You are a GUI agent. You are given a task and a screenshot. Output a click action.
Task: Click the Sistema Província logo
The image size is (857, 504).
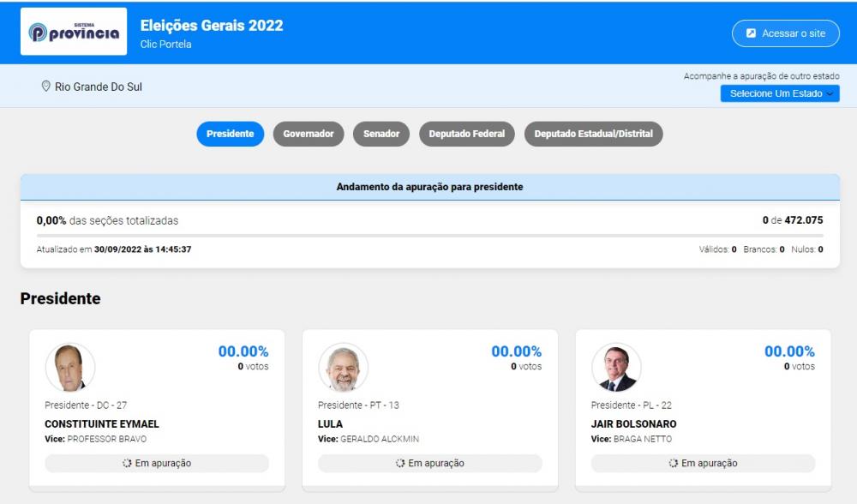pos(74,32)
